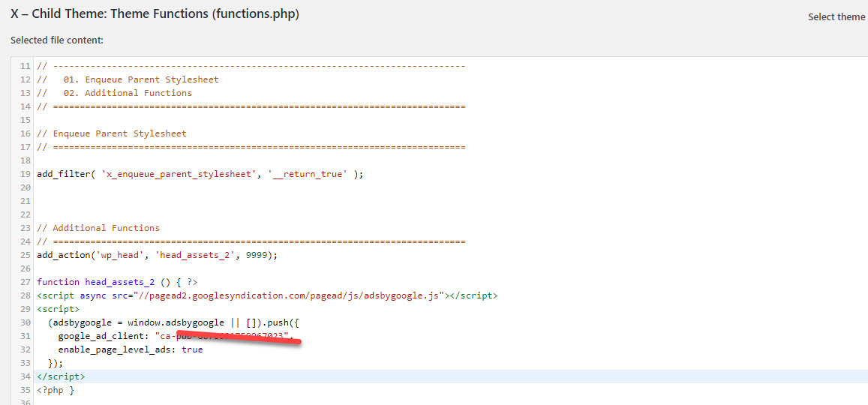Image resolution: width=868 pixels, height=405 pixels.
Task: Click line number 19 in the gutter
Action: click(x=25, y=174)
